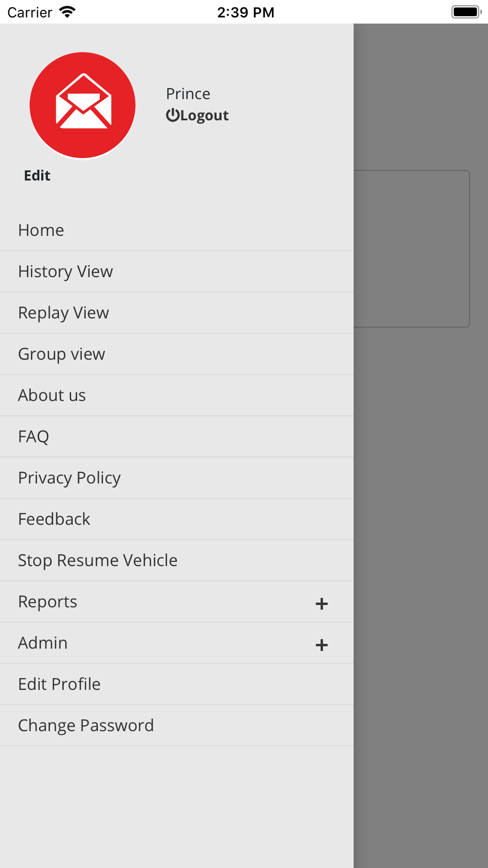Log out using the Logout text
Screen dimensions: 488x868
pyautogui.click(x=204, y=116)
